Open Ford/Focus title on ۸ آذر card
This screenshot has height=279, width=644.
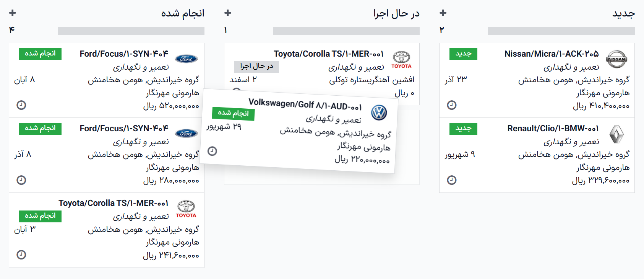pyautogui.click(x=124, y=128)
